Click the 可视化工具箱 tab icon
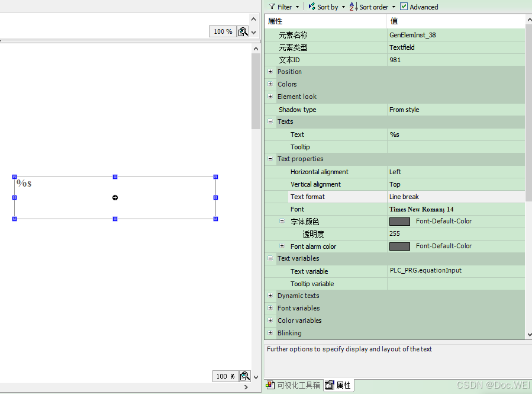This screenshot has width=532, height=394. [270, 385]
